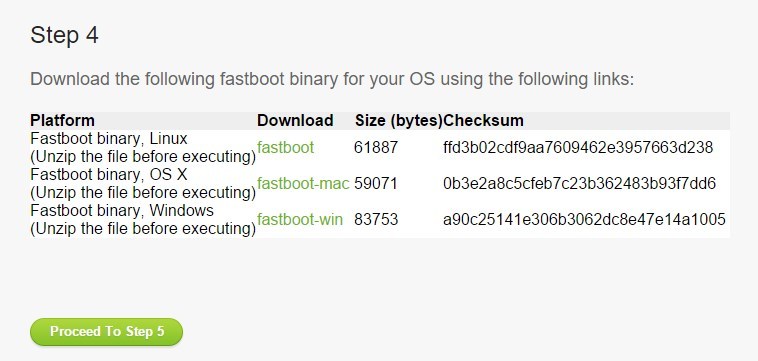The image size is (758, 361).
Task: Download the fastboot-mac link
Action: [x=303, y=184]
